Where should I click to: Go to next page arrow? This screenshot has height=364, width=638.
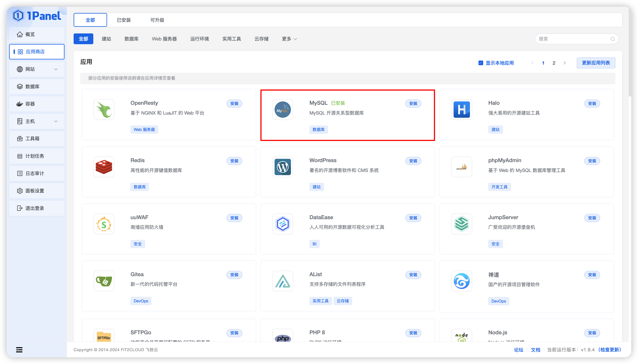tap(564, 63)
